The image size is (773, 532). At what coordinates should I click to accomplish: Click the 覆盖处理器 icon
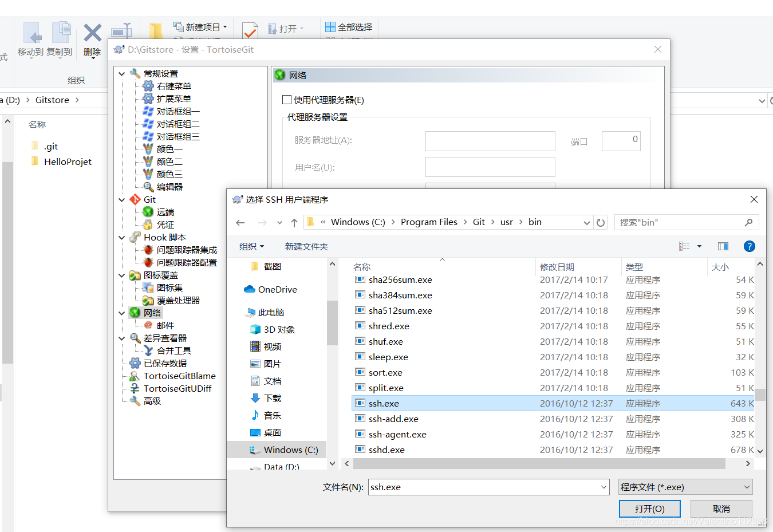click(x=148, y=300)
